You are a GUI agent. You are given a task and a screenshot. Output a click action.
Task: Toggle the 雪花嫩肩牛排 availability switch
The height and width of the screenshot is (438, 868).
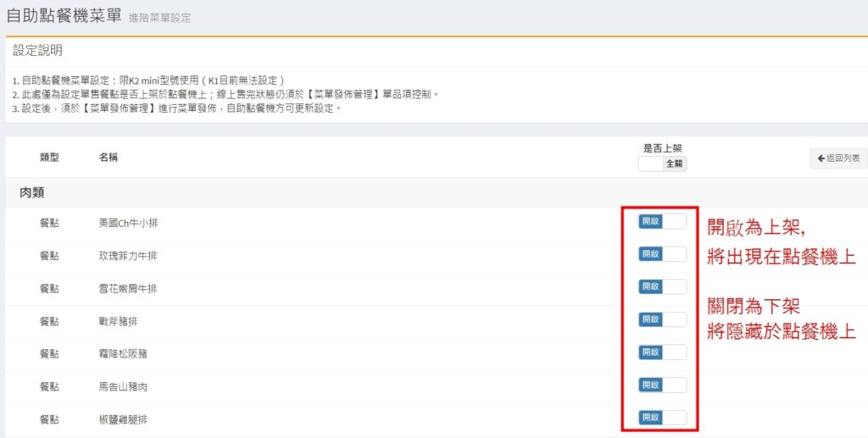[x=662, y=287]
